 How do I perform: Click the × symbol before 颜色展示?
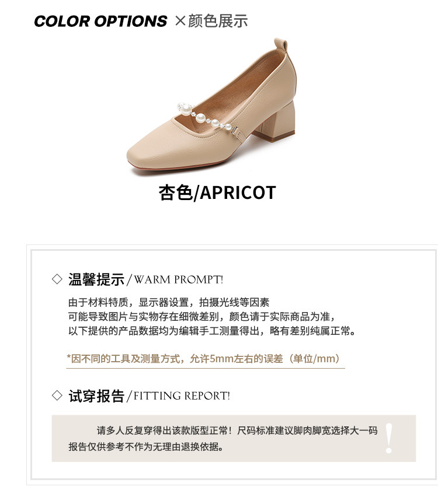point(180,21)
